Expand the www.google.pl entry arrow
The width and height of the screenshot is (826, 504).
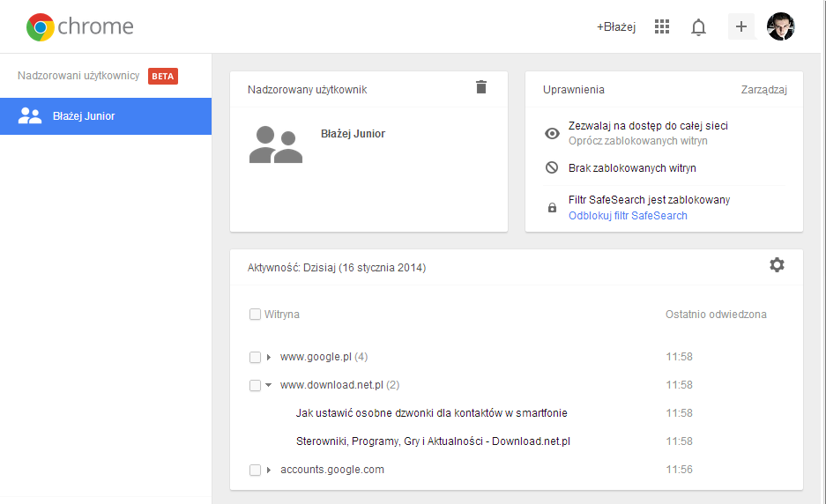point(269,357)
